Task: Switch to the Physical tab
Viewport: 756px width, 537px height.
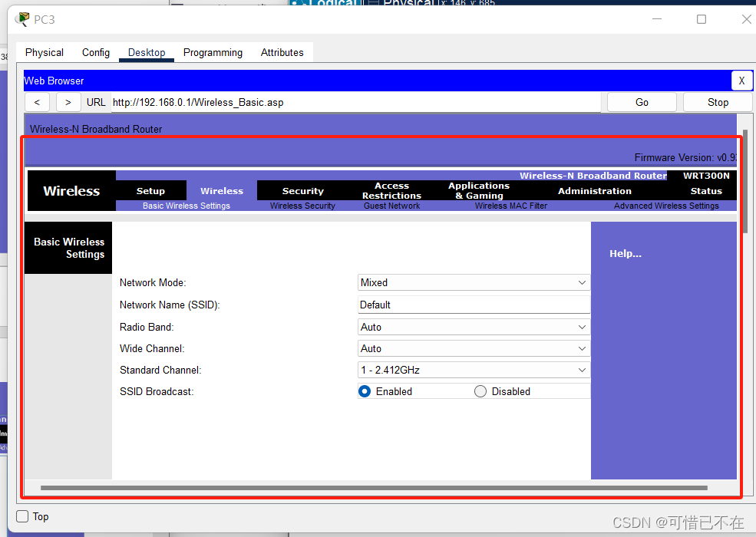Action: point(45,52)
